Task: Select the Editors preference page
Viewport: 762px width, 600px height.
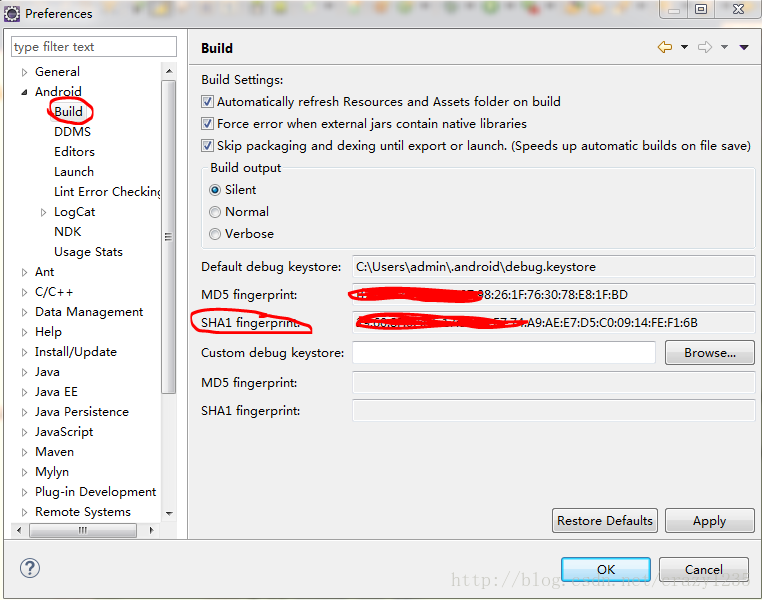Action: [74, 152]
